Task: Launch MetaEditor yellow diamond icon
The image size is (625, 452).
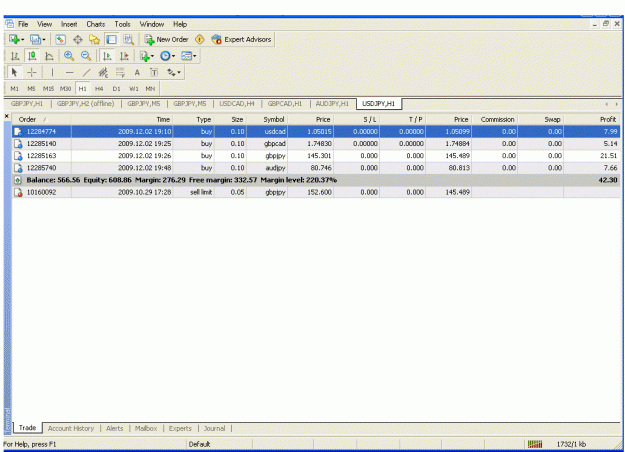Action: tap(199, 39)
